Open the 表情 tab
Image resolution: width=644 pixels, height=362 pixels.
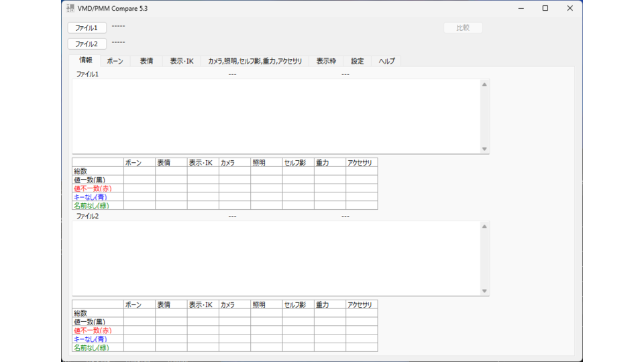pos(146,61)
